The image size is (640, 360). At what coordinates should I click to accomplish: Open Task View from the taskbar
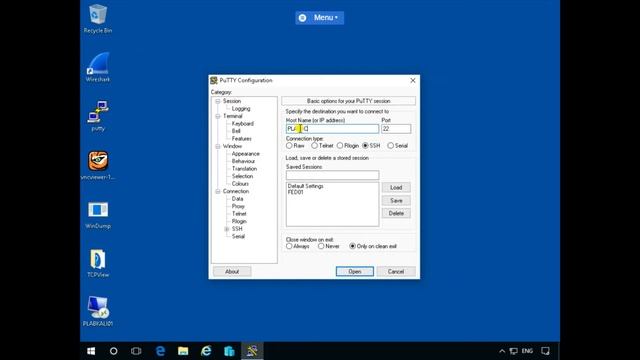(136, 351)
